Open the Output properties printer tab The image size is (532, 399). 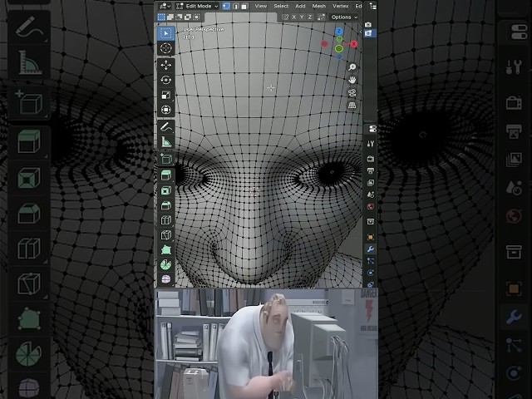coord(371,170)
